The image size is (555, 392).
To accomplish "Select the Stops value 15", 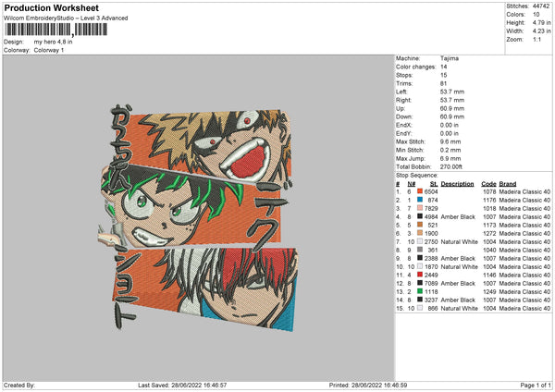I will 443,75.
